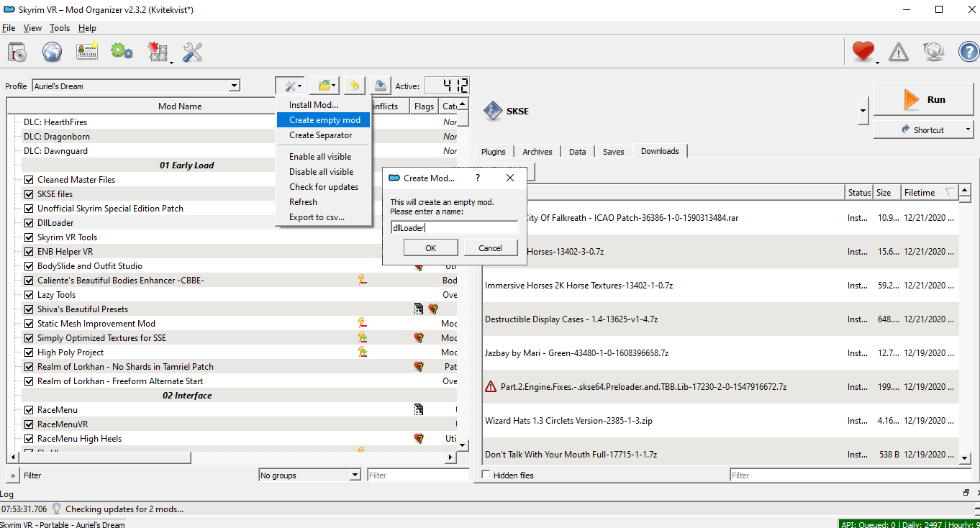Image resolution: width=980 pixels, height=528 pixels.
Task: Open the executables gears toolbar icon
Action: (122, 52)
